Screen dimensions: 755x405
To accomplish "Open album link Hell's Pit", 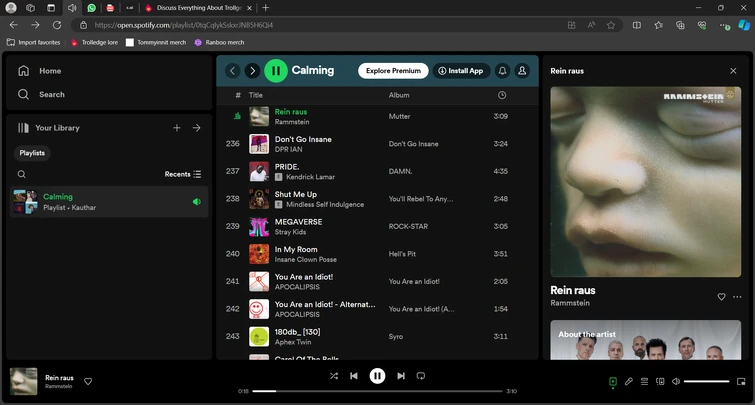I will (402, 254).
